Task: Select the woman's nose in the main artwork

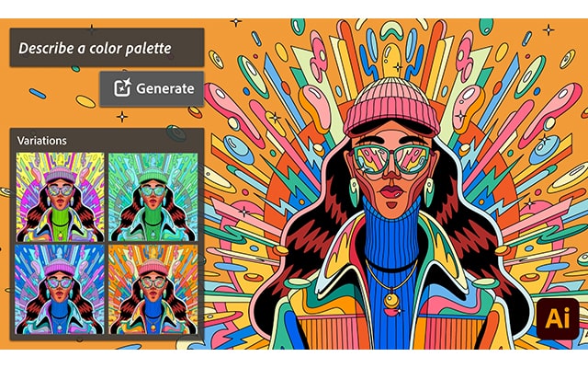Action: [392, 172]
